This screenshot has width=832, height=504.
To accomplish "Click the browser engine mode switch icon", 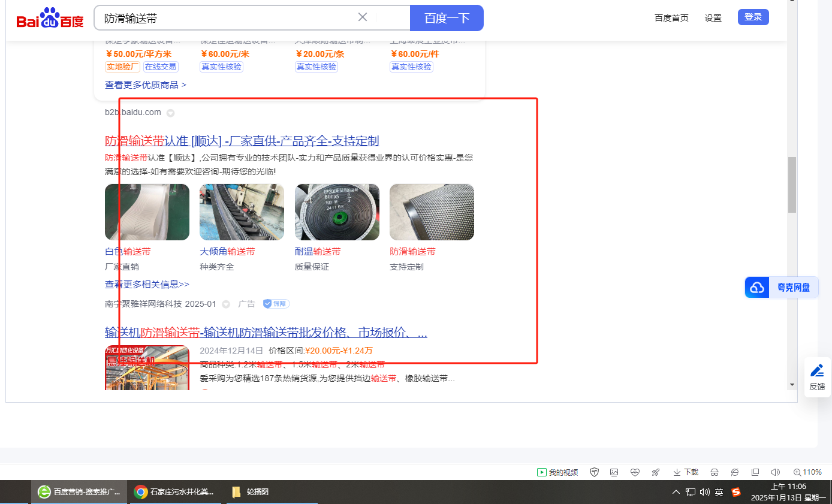I will pos(735,472).
